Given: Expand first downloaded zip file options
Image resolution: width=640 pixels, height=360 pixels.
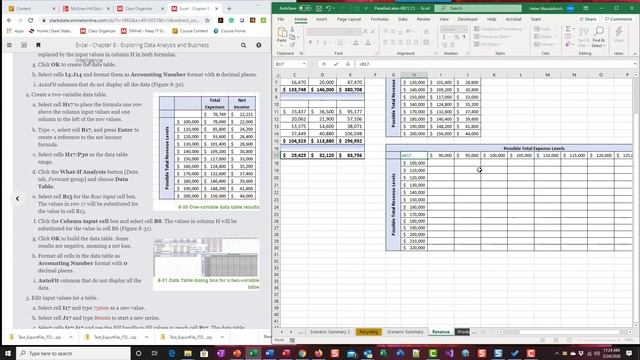Looking at the screenshot, I should coord(71,337).
